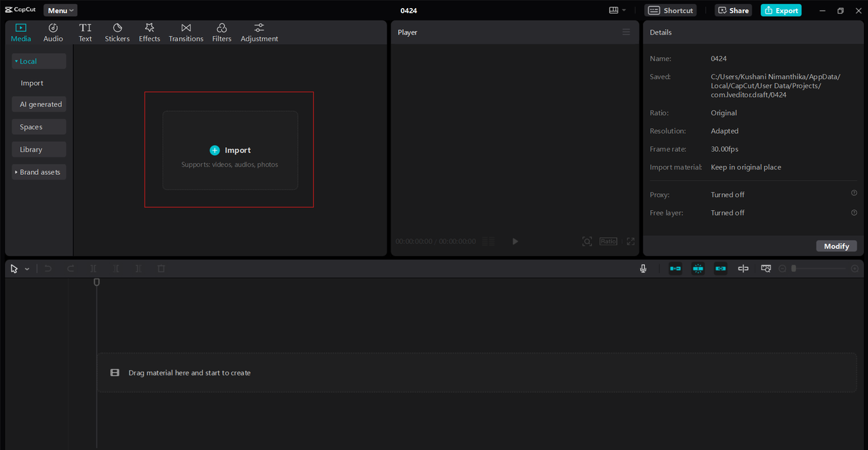Image resolution: width=868 pixels, height=450 pixels.
Task: Open the Stickers tab
Action: click(117, 33)
